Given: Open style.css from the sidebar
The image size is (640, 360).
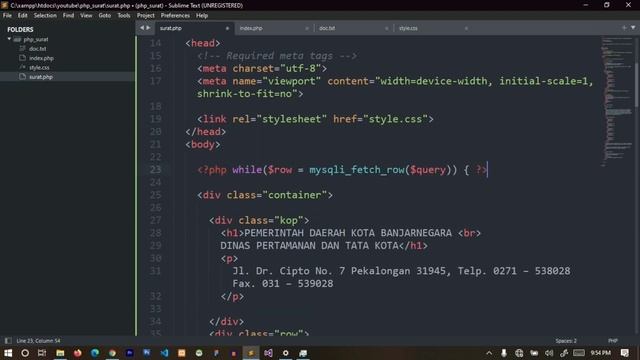Looking at the screenshot, I should pos(39,67).
